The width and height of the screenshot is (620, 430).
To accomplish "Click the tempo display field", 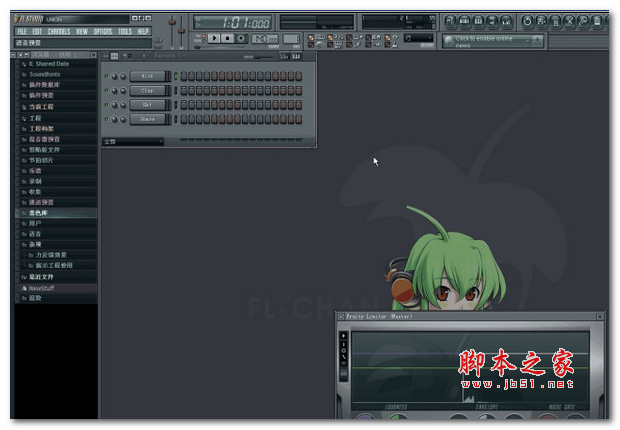I will point(265,39).
